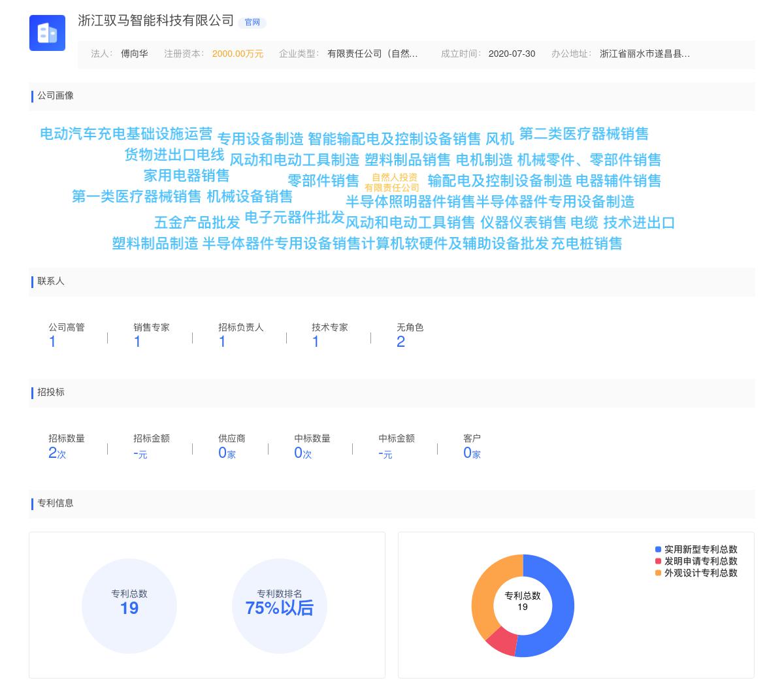Open the 官网 official website badge
This screenshot has height=693, width=784.
pyautogui.click(x=252, y=22)
